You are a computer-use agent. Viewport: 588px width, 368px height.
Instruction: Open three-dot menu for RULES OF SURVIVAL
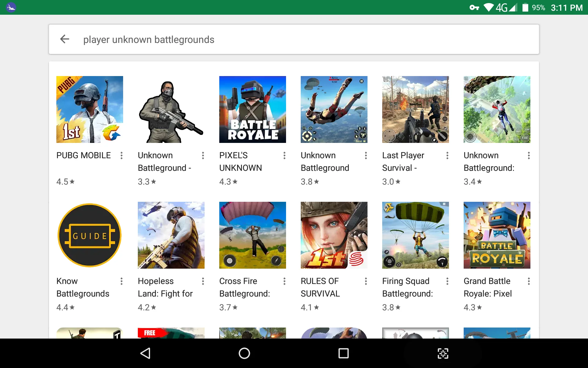[x=366, y=281]
